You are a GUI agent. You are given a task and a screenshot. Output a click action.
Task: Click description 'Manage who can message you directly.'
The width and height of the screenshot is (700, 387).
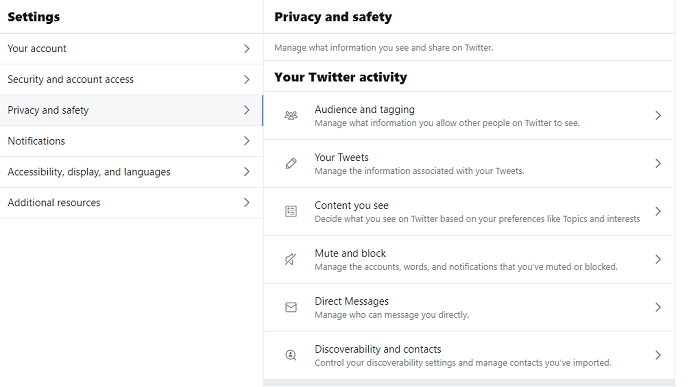click(392, 315)
